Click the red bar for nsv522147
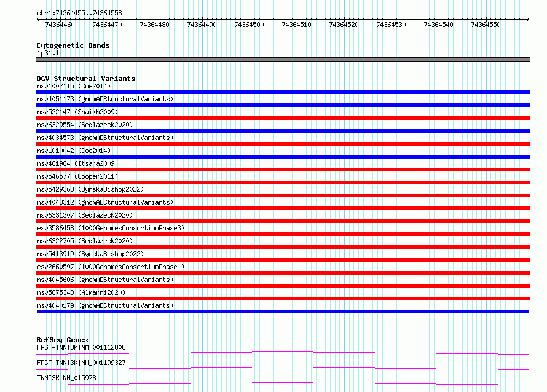 (283, 118)
